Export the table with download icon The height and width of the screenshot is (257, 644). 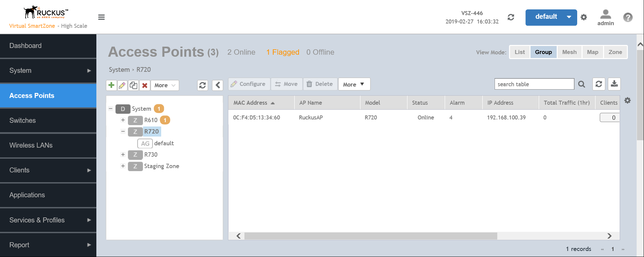[614, 84]
